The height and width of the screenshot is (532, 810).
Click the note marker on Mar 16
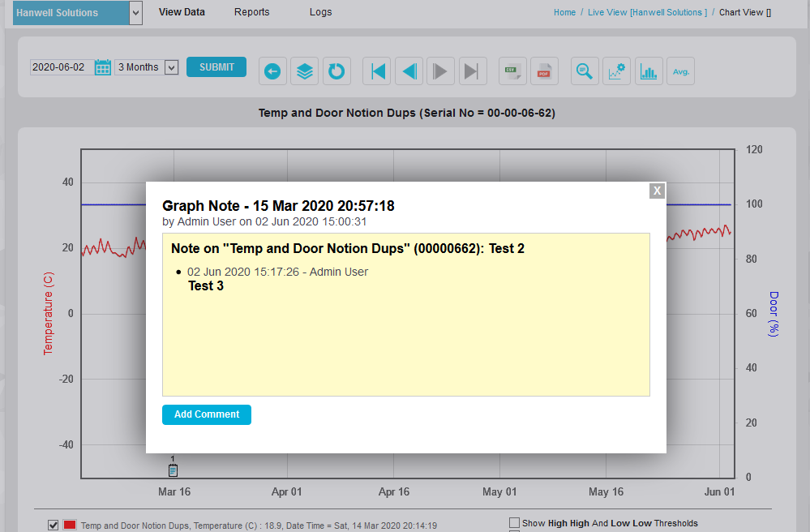[173, 470]
